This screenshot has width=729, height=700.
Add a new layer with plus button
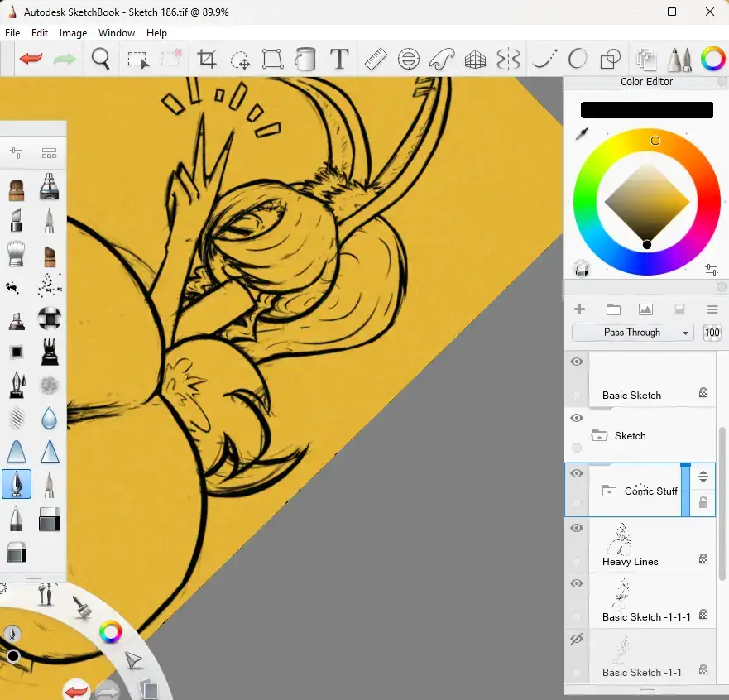tap(580, 309)
